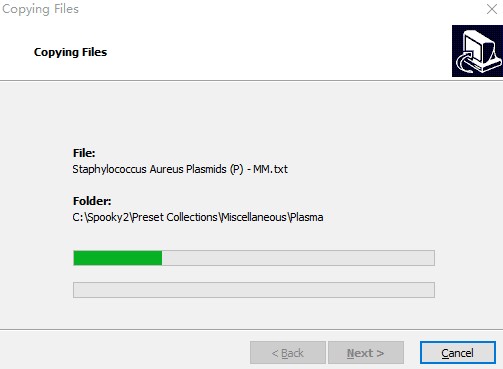Click the installer computer icon in header

click(477, 51)
